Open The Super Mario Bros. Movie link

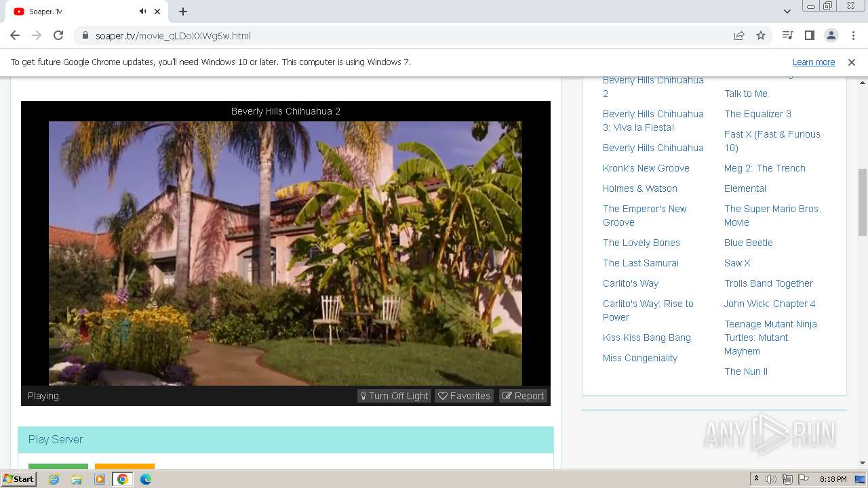[772, 216]
